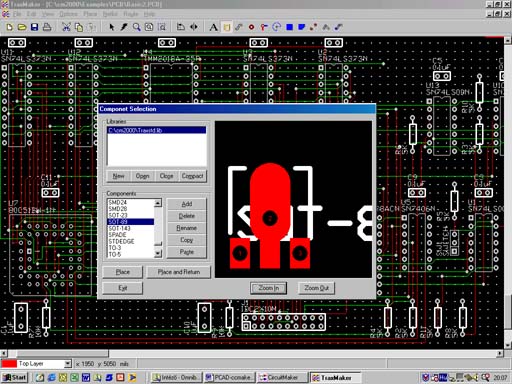Select the Trawstd library entry

[156, 130]
